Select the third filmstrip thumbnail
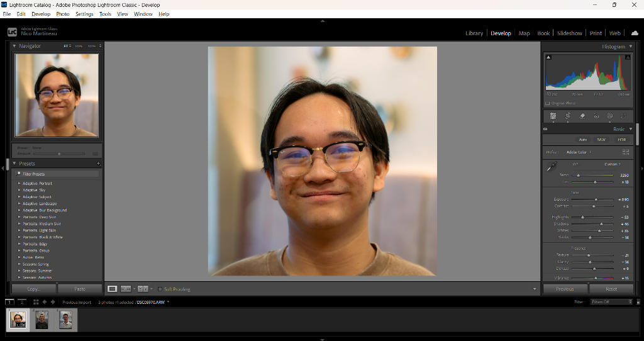 click(x=65, y=320)
